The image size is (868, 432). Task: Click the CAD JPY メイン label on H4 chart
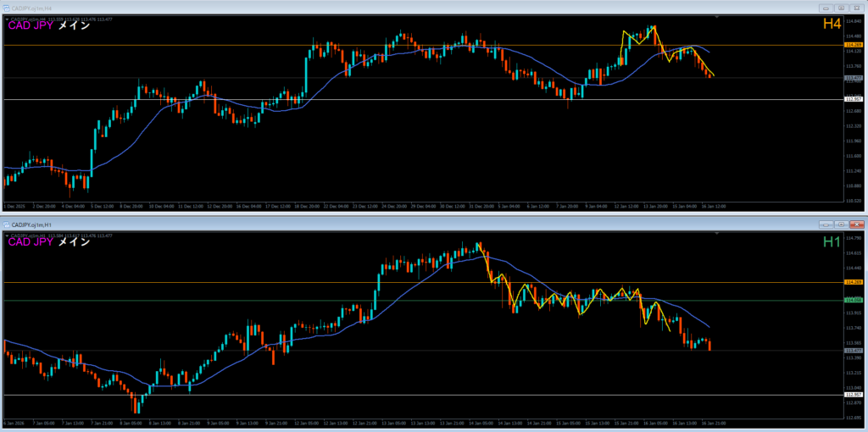[x=49, y=26]
